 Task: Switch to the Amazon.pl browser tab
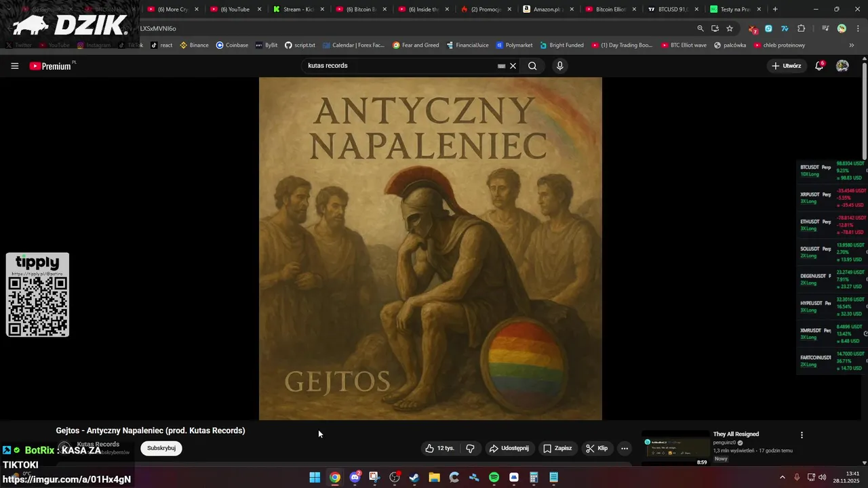click(548, 9)
